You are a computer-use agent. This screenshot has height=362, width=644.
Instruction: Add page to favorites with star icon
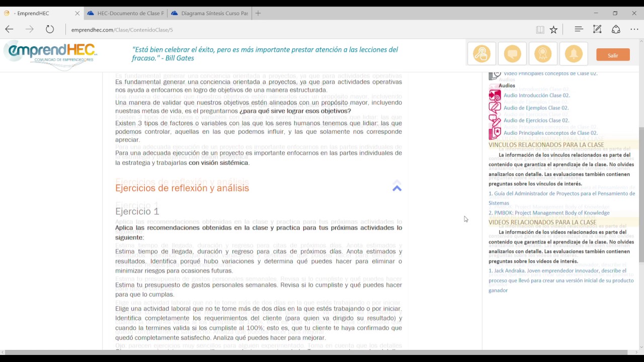(x=553, y=30)
